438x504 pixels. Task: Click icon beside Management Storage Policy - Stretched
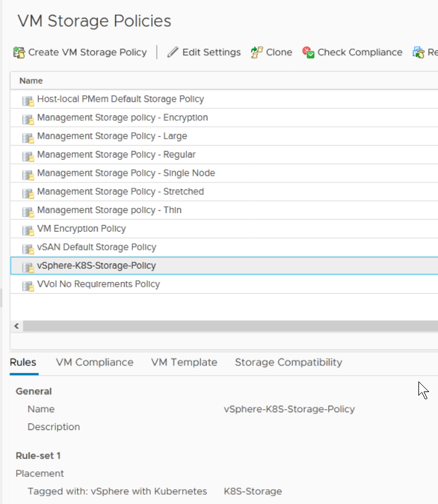coord(28,194)
